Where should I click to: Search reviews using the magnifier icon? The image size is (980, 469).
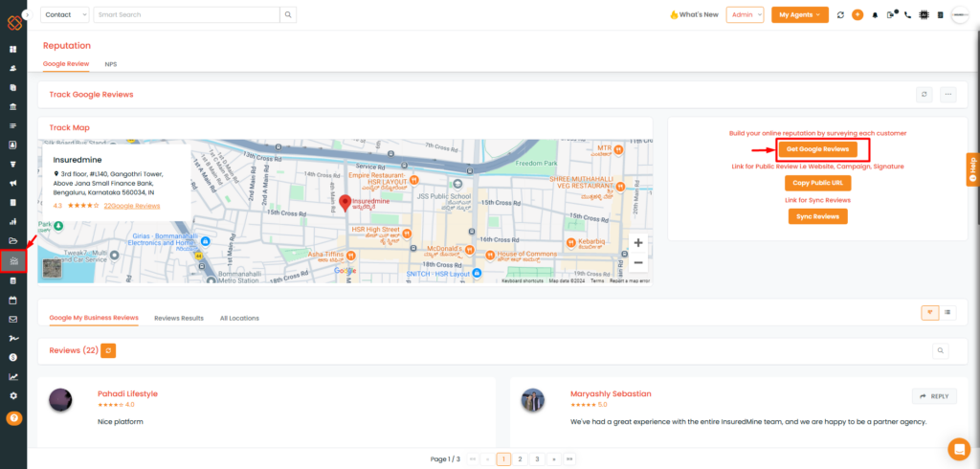tap(940, 351)
